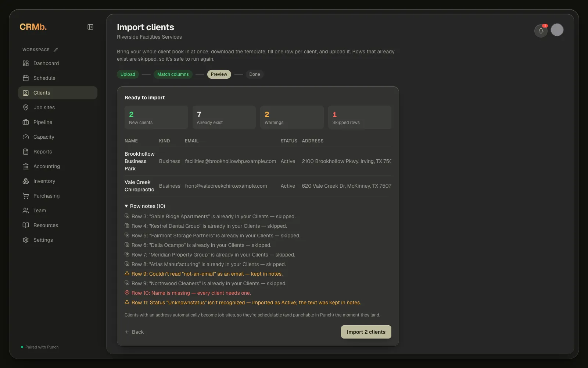Click the Purchasing cart icon

26,196
